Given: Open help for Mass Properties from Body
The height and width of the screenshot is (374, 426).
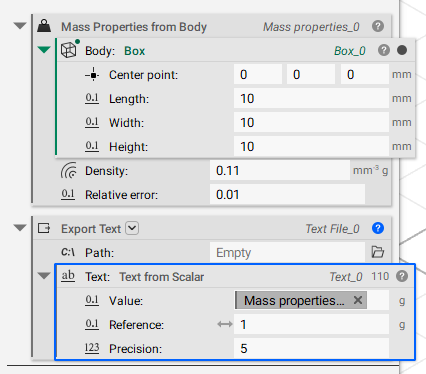Looking at the screenshot, I should 378,26.
